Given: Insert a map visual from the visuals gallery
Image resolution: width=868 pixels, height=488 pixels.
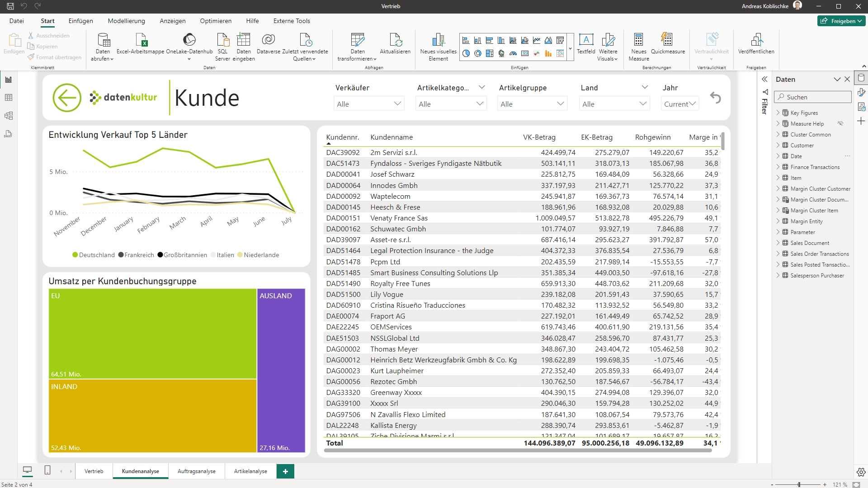Looking at the screenshot, I should (501, 53).
